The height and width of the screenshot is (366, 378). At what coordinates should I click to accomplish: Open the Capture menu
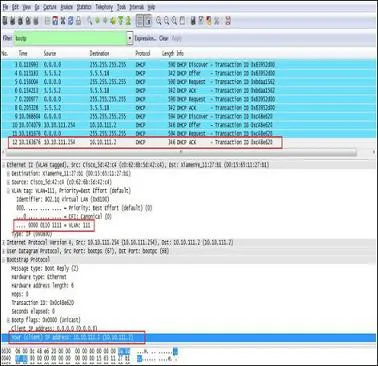click(x=50, y=7)
